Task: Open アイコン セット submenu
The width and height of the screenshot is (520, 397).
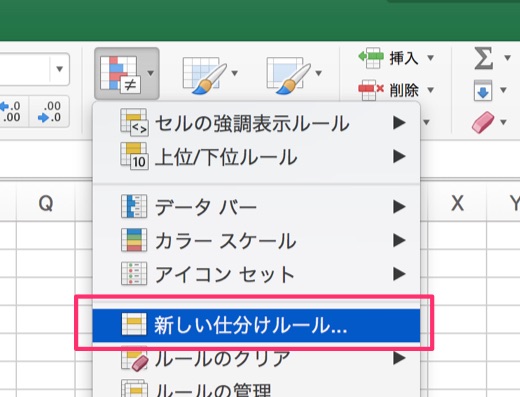Action: (256, 274)
